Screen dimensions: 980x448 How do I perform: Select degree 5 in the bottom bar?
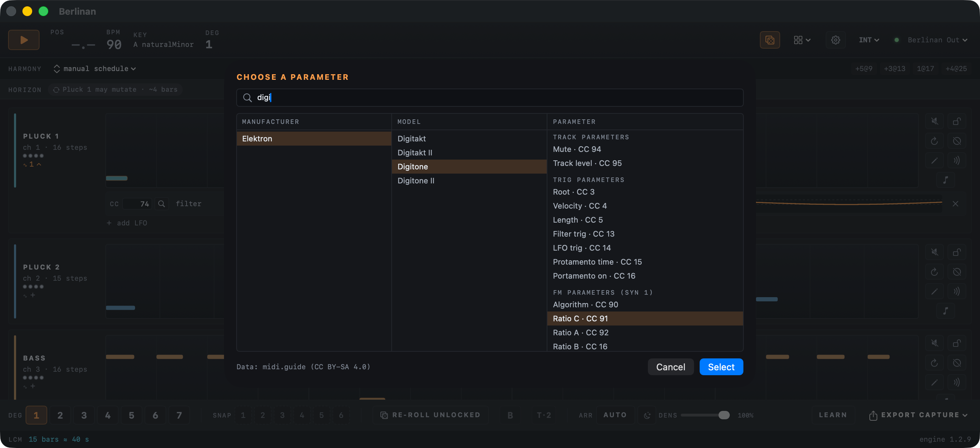131,415
